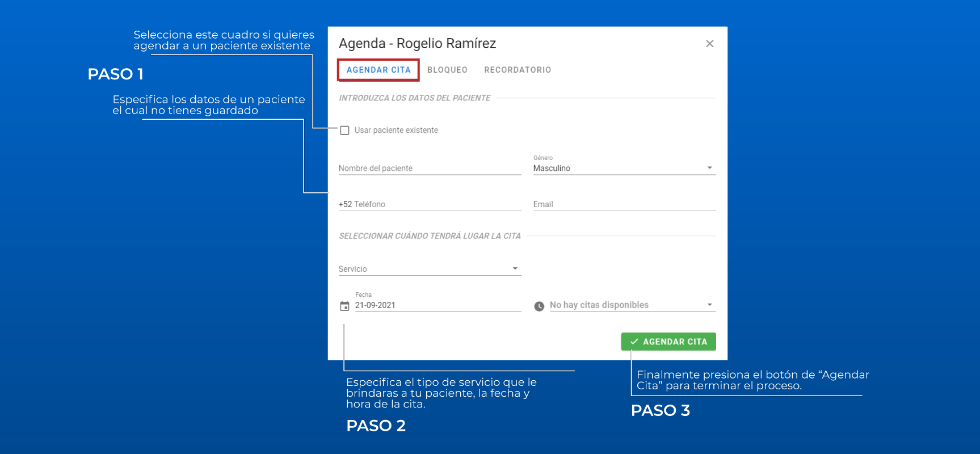Viewport: 980px width, 454px height.
Task: Focus the 'Nombre del paciente' input
Action: click(430, 168)
